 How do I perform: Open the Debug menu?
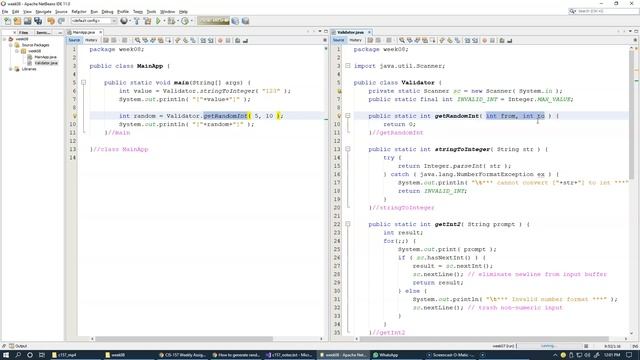[107, 12]
